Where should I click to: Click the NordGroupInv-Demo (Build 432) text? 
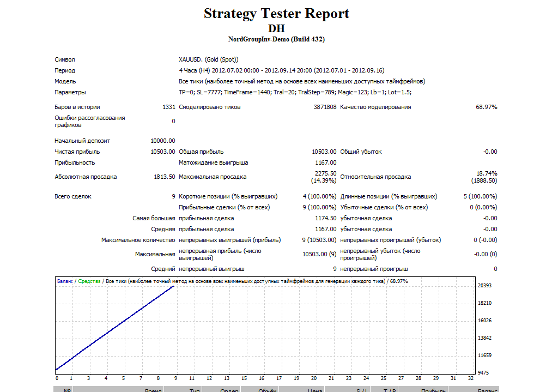point(276,39)
